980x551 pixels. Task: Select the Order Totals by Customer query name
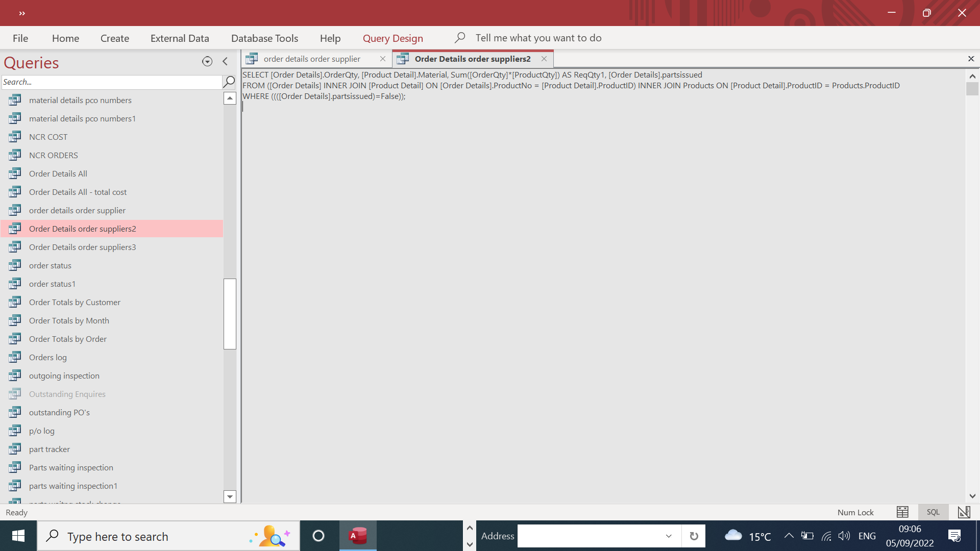pyautogui.click(x=75, y=302)
